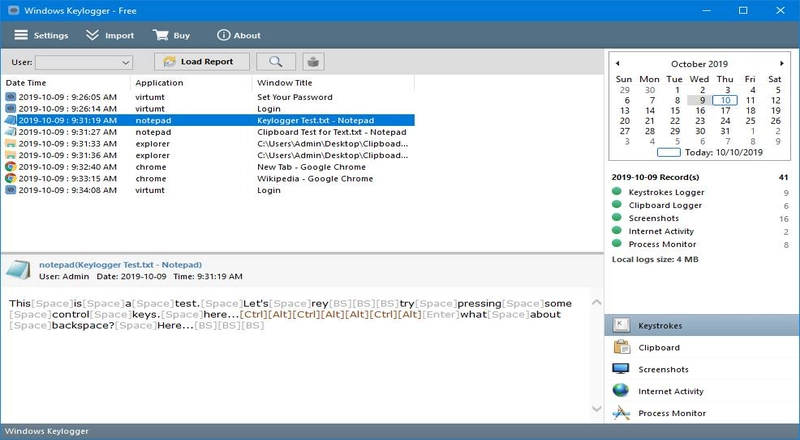The width and height of the screenshot is (800, 440).
Task: Click the icon of the 9:34:08 AM virtumt row
Action: 11,190
